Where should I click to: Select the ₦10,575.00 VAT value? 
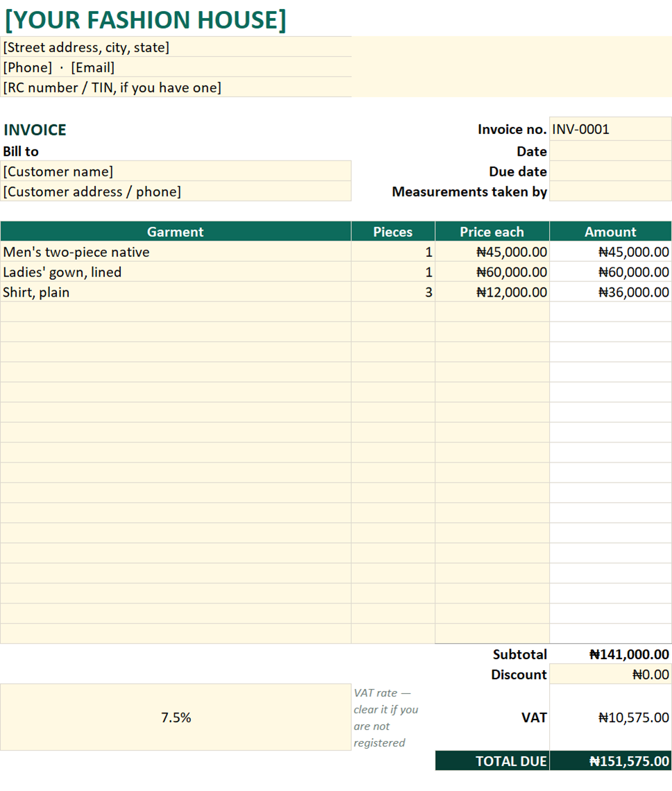(610, 717)
